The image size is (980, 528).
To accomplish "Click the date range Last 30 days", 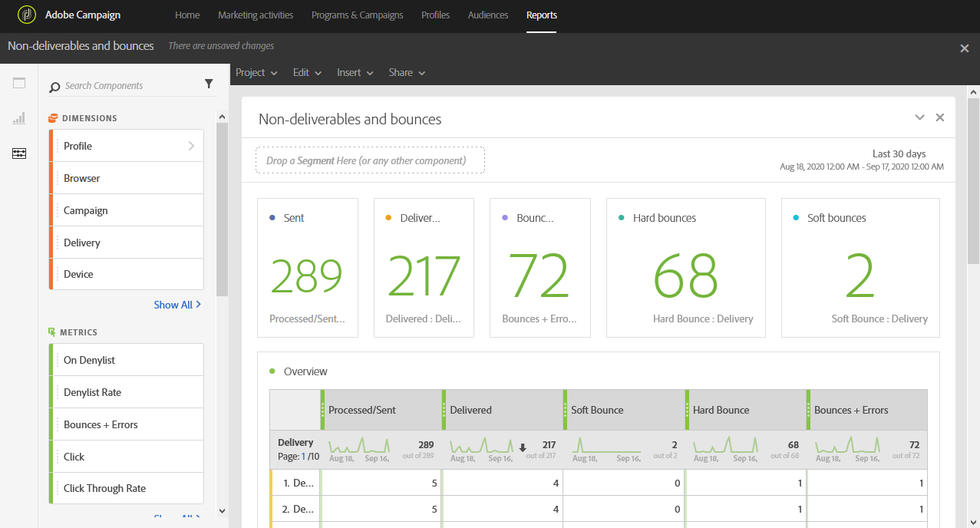I will pos(899,154).
